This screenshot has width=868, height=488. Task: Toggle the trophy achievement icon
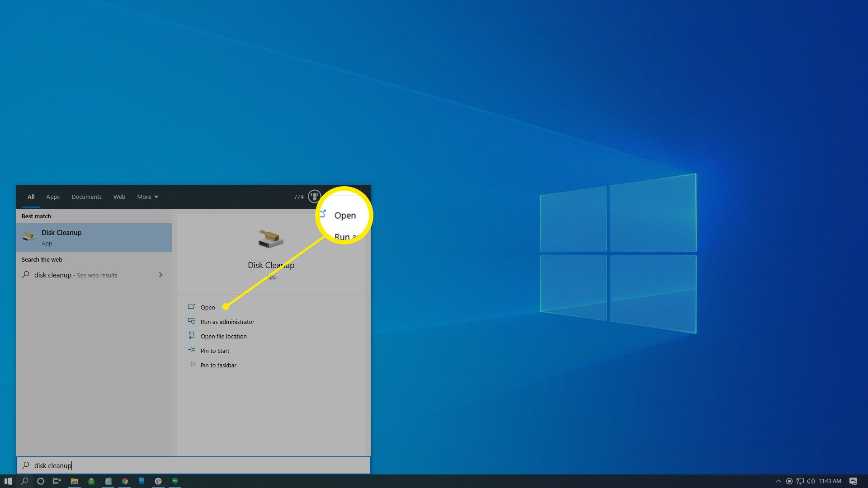coord(314,197)
